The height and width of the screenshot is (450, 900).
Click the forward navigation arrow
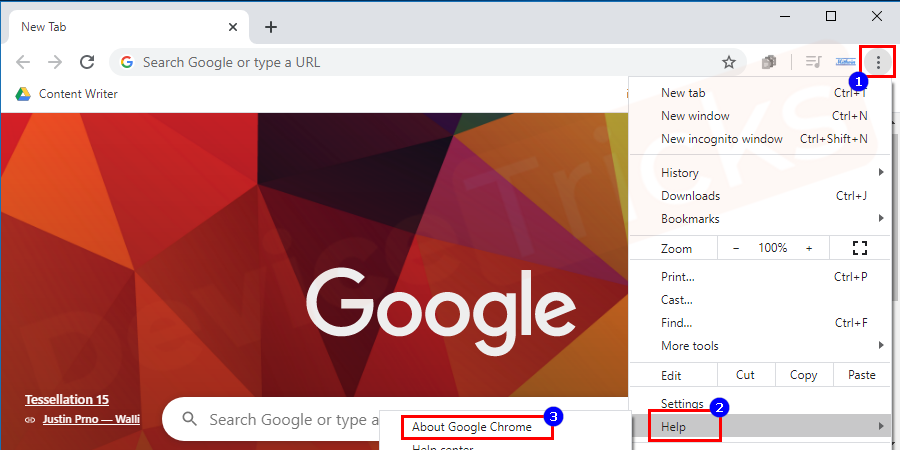tap(55, 62)
